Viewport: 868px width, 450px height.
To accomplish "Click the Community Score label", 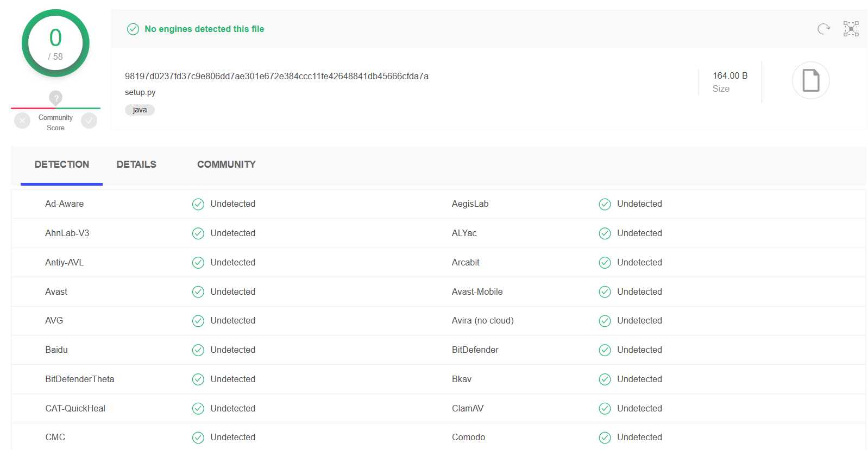I will click(55, 123).
